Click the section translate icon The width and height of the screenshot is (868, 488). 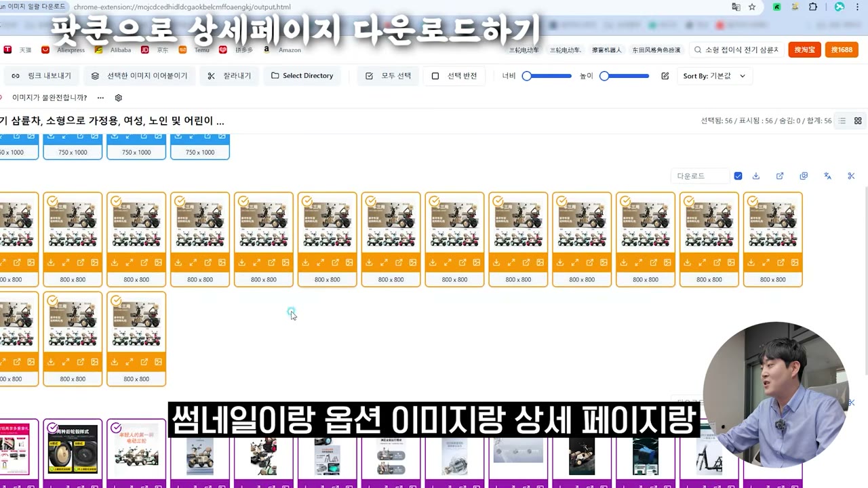(x=827, y=176)
